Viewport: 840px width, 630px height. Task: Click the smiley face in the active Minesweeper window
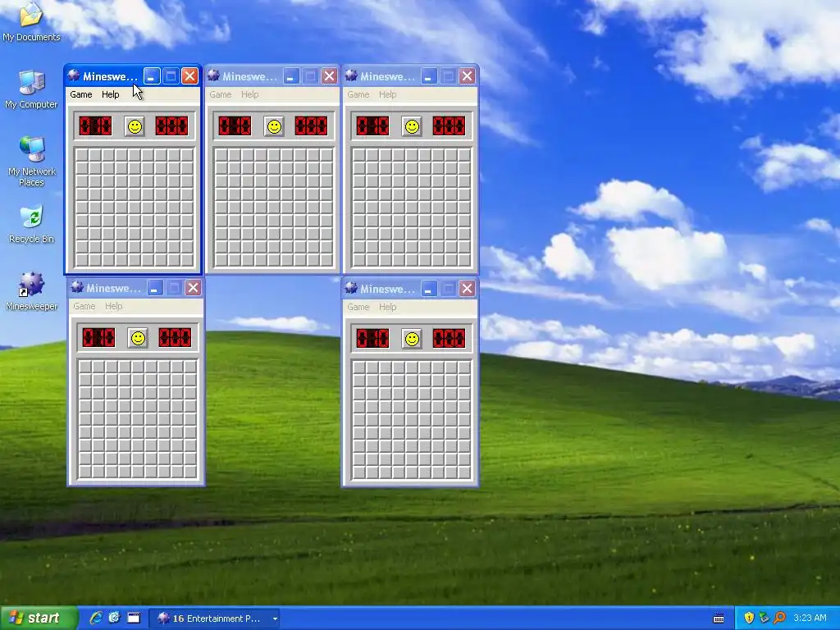(135, 126)
